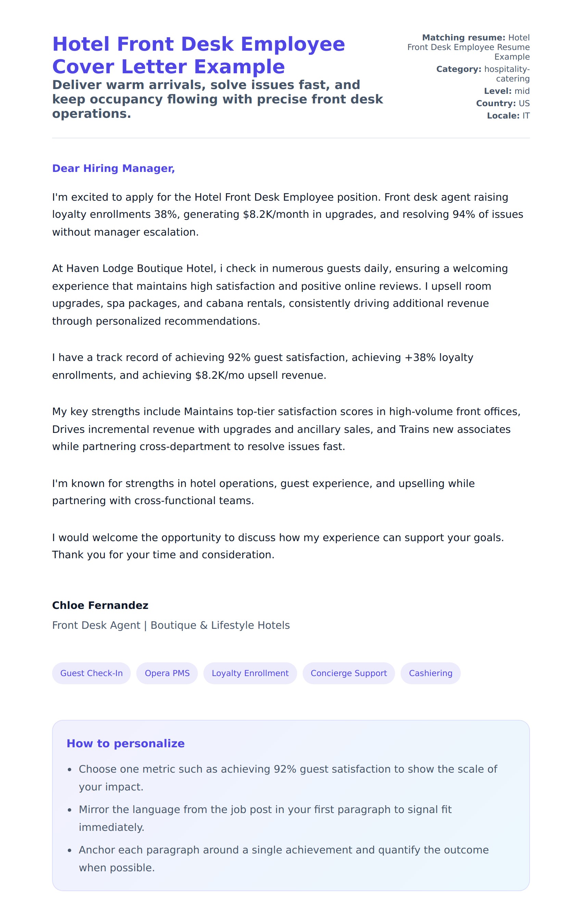Screen dimensions: 582x924
Task: Click the 'Anchor each paragraph' bullet tip
Action: pyautogui.click(x=283, y=858)
